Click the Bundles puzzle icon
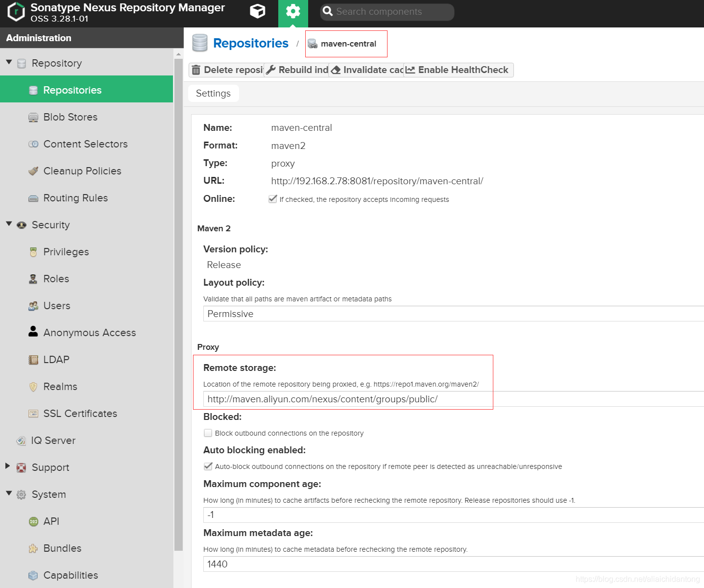The height and width of the screenshot is (588, 704). coord(33,548)
